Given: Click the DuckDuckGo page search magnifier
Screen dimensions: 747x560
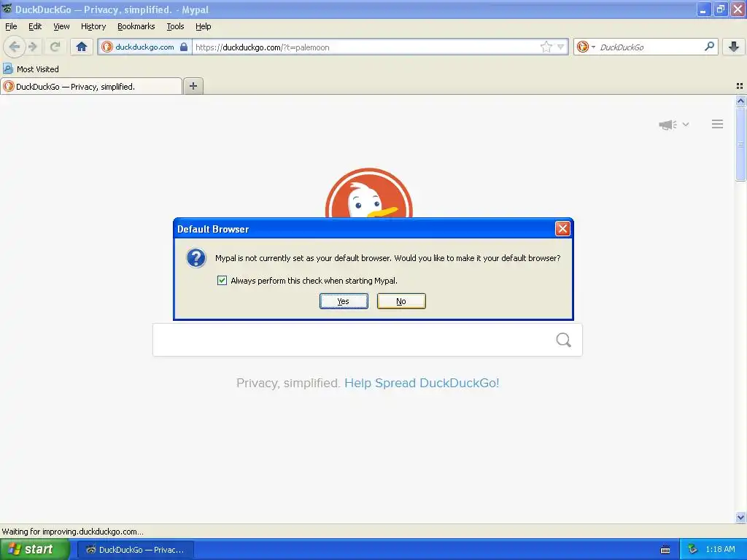Looking at the screenshot, I should pos(564,340).
